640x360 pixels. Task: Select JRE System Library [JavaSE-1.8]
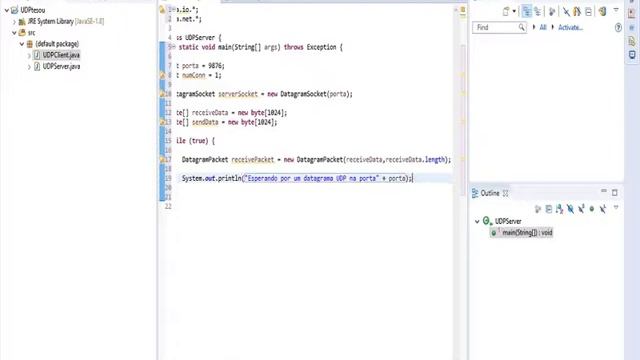(x=65, y=21)
